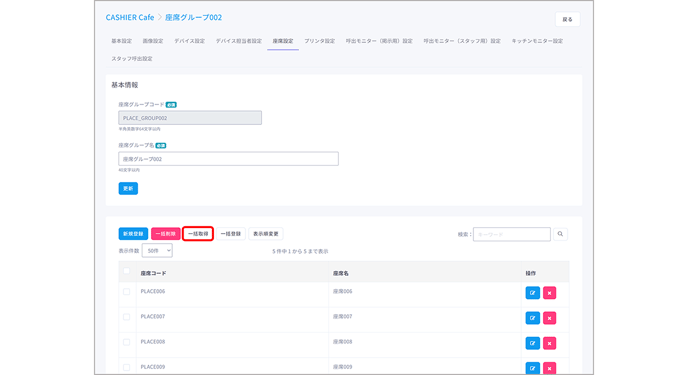Toggle the select-all checkbox in table header
Screen dimensions: 688x375
click(126, 271)
